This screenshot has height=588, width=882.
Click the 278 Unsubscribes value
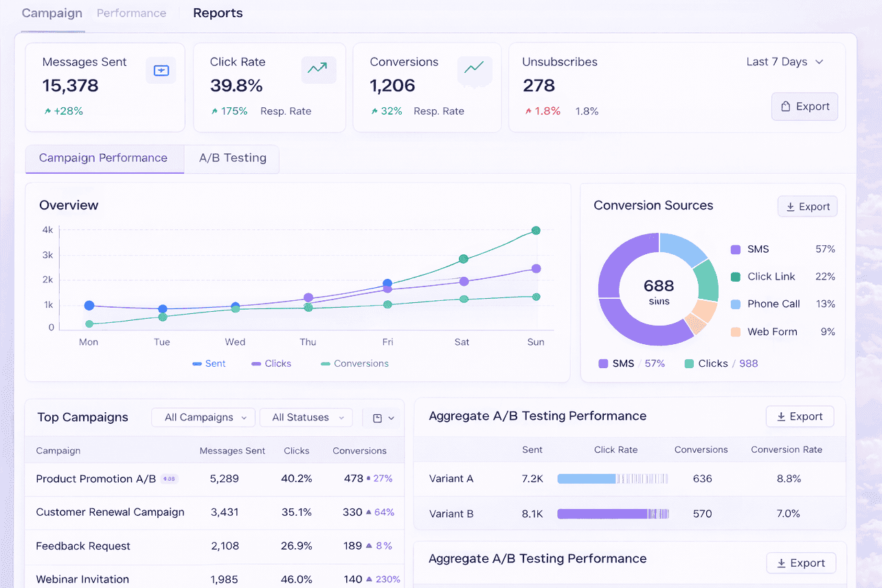click(x=539, y=86)
